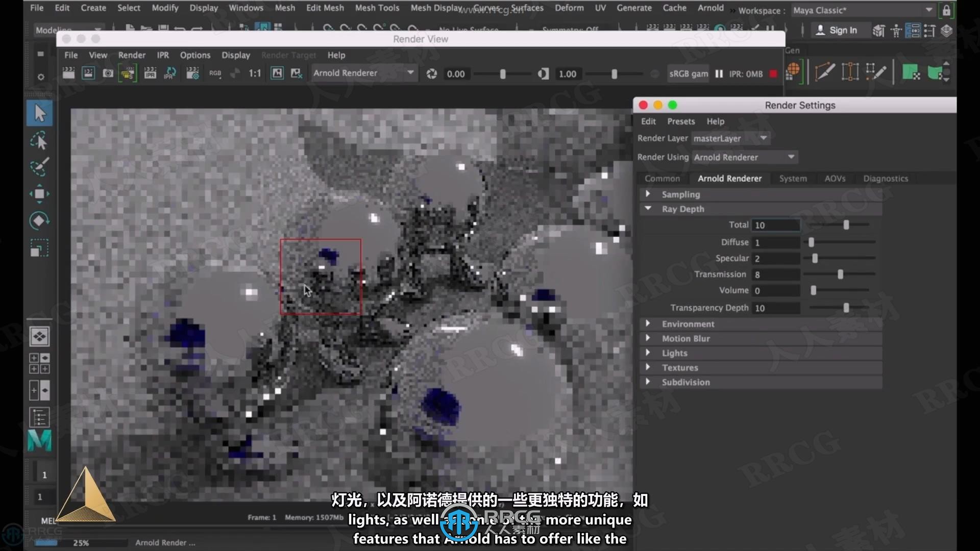The width and height of the screenshot is (980, 551).
Task: Open the Mesh Tools menu
Action: (377, 8)
